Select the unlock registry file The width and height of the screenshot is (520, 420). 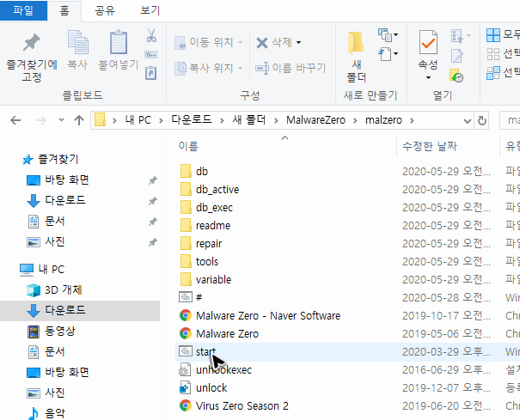(x=211, y=388)
